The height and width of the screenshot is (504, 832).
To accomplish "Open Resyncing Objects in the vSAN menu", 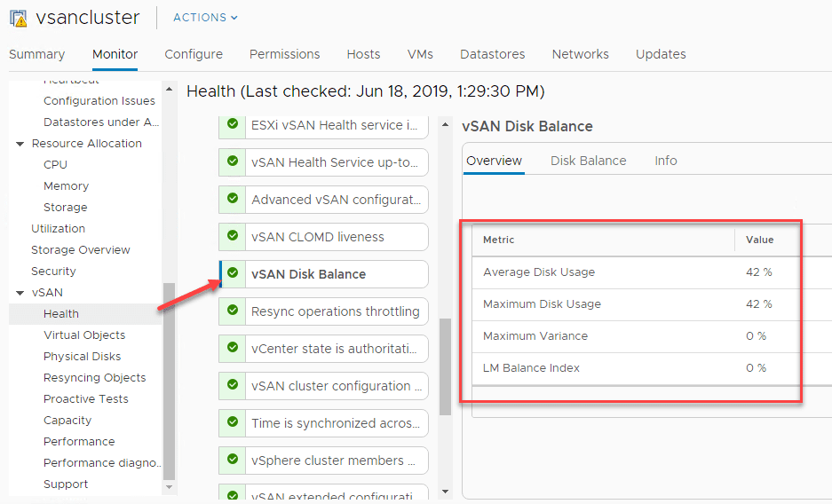I will click(94, 377).
